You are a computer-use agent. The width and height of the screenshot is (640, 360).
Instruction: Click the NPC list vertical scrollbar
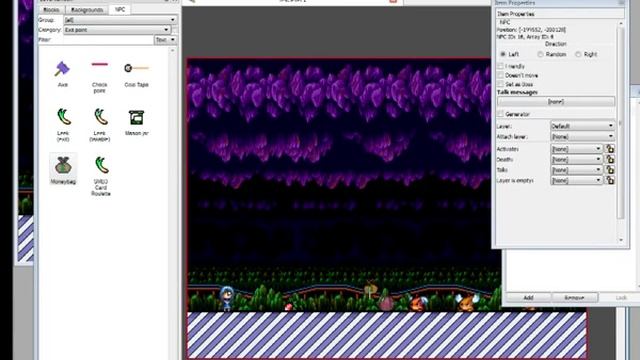click(x=173, y=204)
